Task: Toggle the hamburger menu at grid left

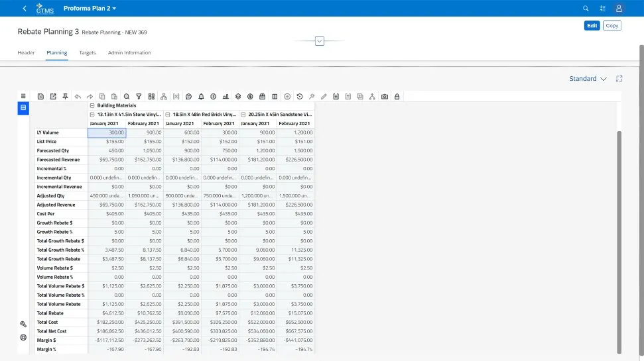Action: 23,97
